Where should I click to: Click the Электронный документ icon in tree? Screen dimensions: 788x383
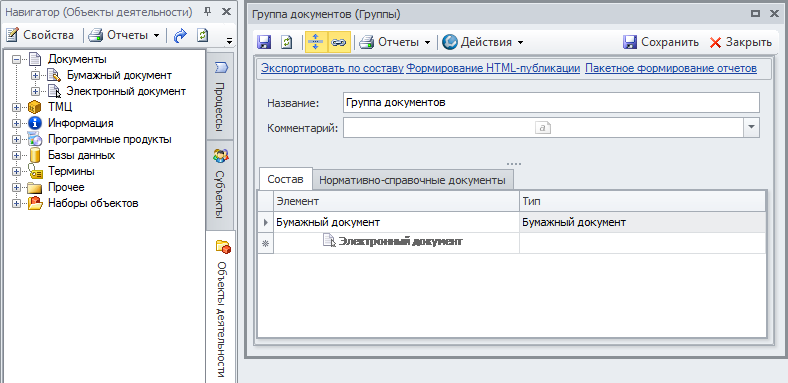point(53,91)
